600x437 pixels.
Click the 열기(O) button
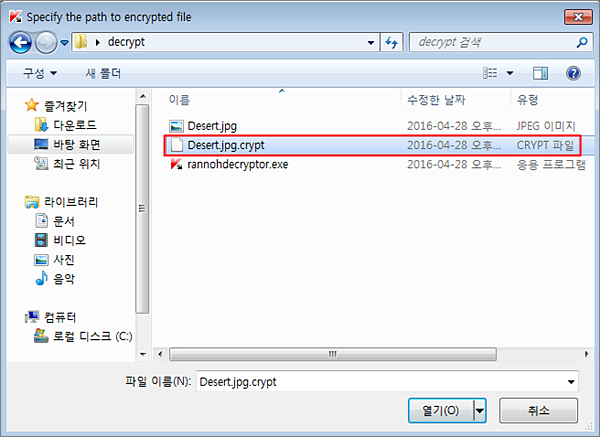tap(441, 411)
